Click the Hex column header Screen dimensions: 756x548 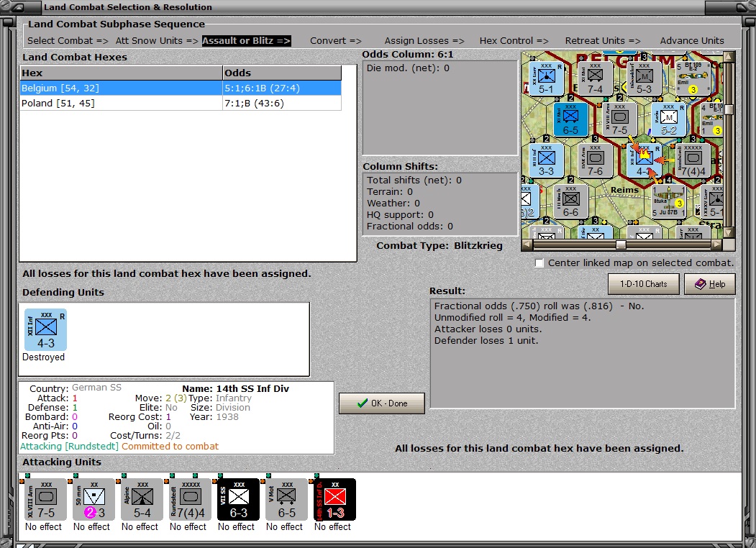pyautogui.click(x=121, y=73)
